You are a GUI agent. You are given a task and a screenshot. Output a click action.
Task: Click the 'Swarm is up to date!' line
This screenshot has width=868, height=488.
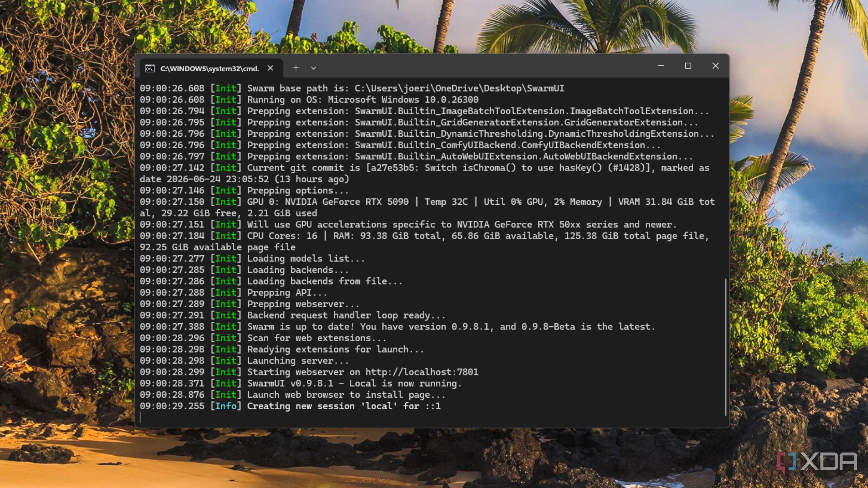(397, 327)
